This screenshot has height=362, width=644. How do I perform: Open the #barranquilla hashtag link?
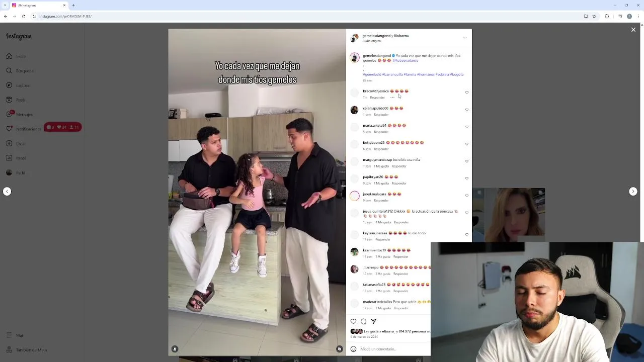tap(392, 74)
